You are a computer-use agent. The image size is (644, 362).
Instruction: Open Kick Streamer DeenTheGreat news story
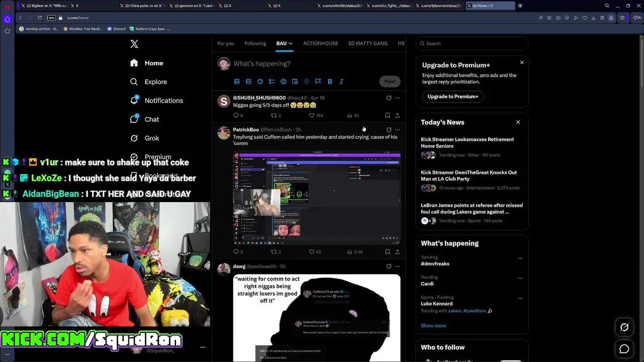pos(472,180)
